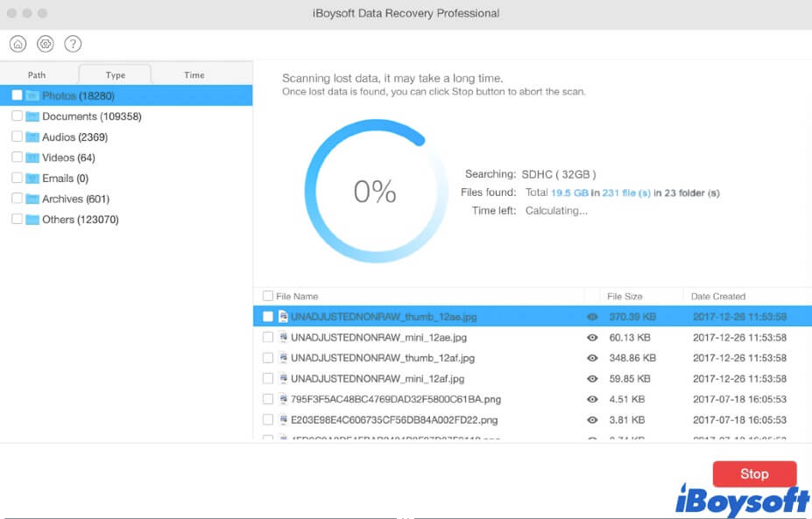Viewport: 812px width, 519px height.
Task: Click the Photos folder icon
Action: (32, 95)
